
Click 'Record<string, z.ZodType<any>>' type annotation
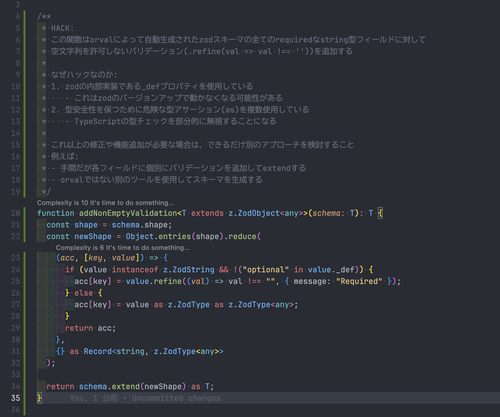pyautogui.click(x=153, y=351)
